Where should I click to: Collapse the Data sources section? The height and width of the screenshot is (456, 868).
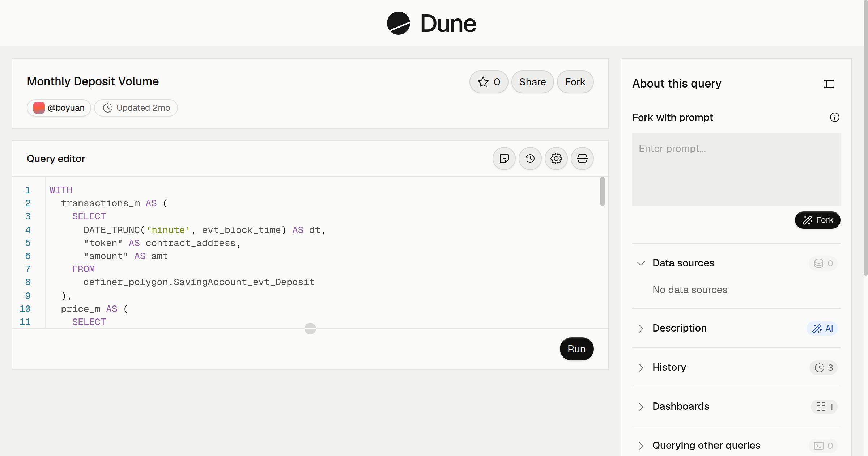pyautogui.click(x=641, y=263)
